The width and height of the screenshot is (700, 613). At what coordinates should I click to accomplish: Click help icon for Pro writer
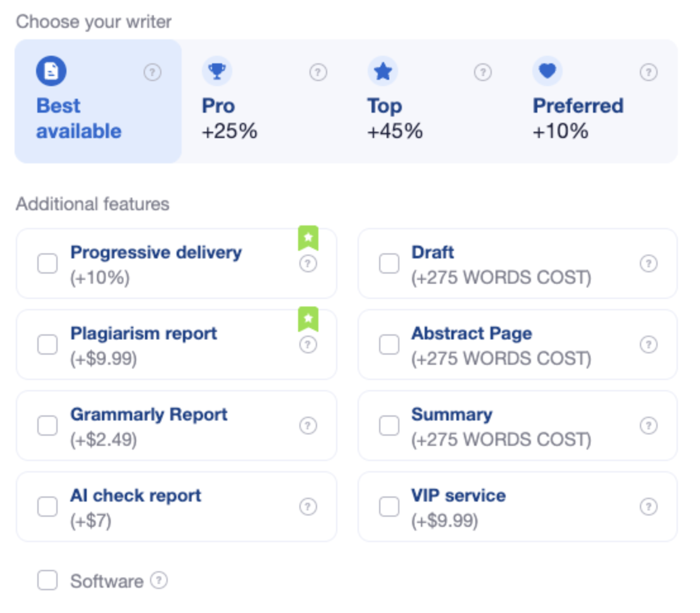tap(318, 73)
